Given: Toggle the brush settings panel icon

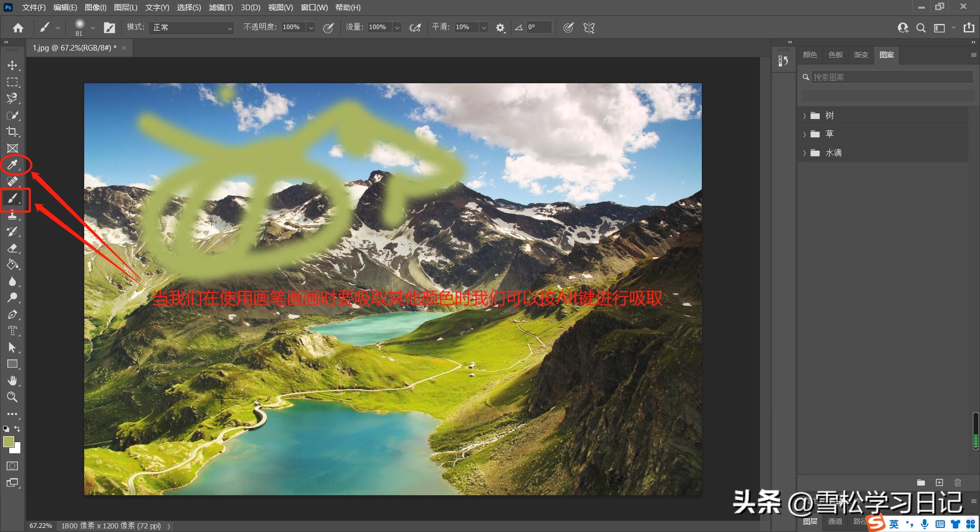Looking at the screenshot, I should click(x=109, y=28).
